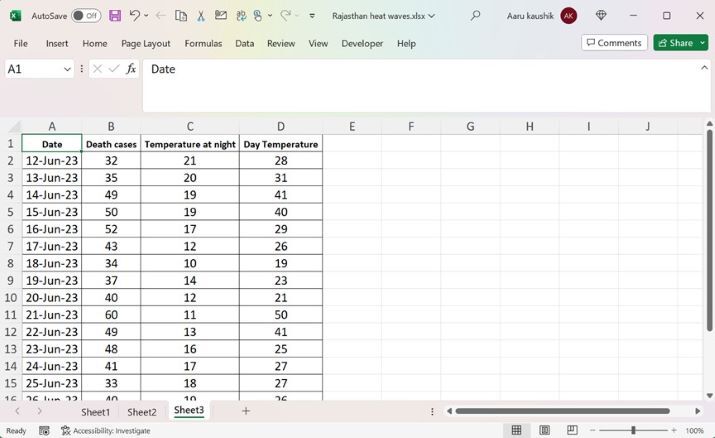Viewport: 715px width, 438px height.
Task: Click Accessibility: Investigate in status bar
Action: point(106,431)
